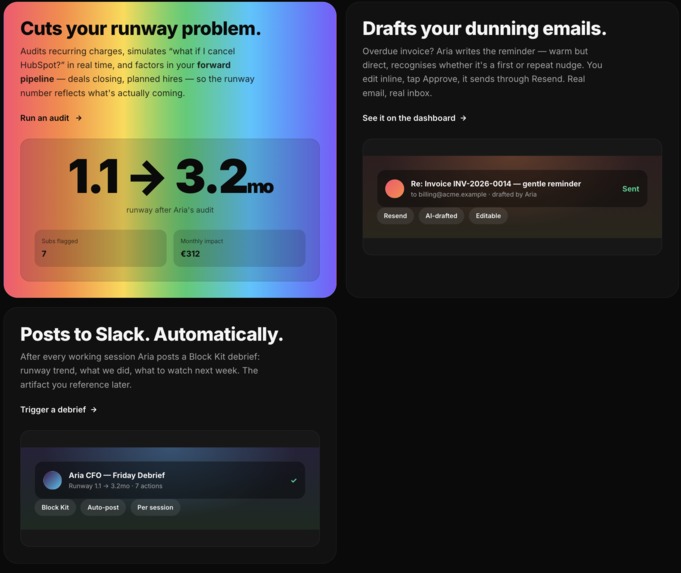The height and width of the screenshot is (573, 681).
Task: Click heading 'Drafts your dunning emails.'
Action: click(484, 29)
